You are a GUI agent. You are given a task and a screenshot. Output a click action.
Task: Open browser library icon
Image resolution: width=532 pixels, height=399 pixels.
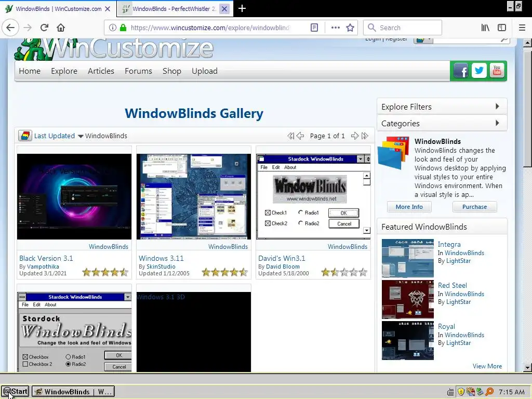pos(485,28)
